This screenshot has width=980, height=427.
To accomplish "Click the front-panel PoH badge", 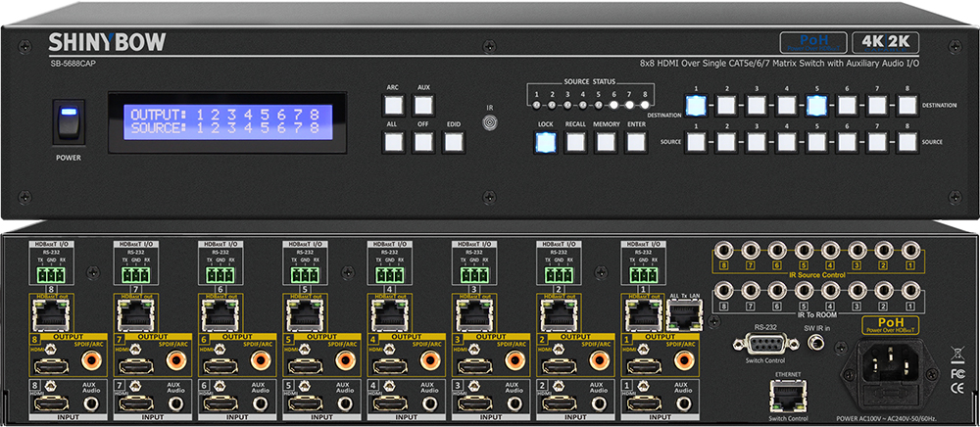I will (813, 42).
